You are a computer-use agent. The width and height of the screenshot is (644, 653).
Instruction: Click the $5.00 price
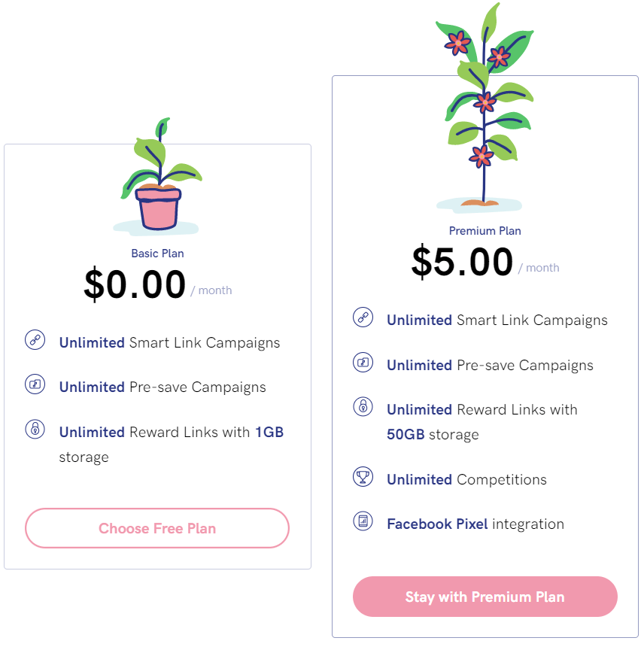(x=462, y=262)
